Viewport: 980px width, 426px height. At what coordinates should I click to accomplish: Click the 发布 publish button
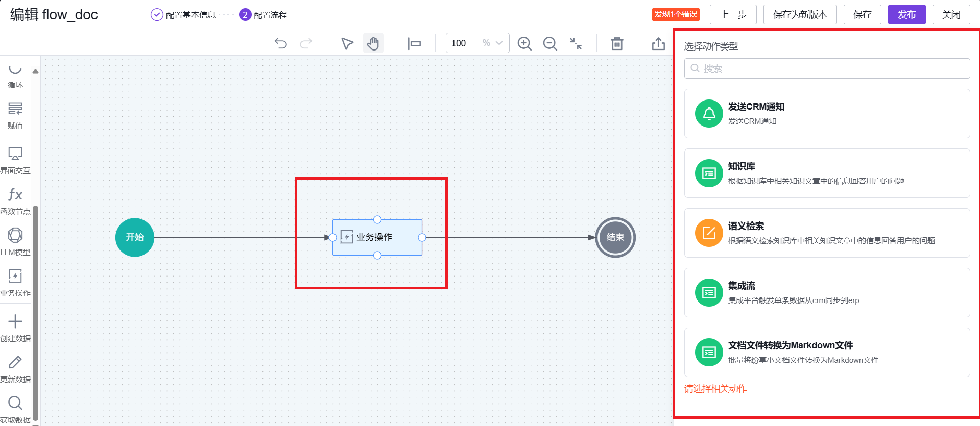click(906, 14)
